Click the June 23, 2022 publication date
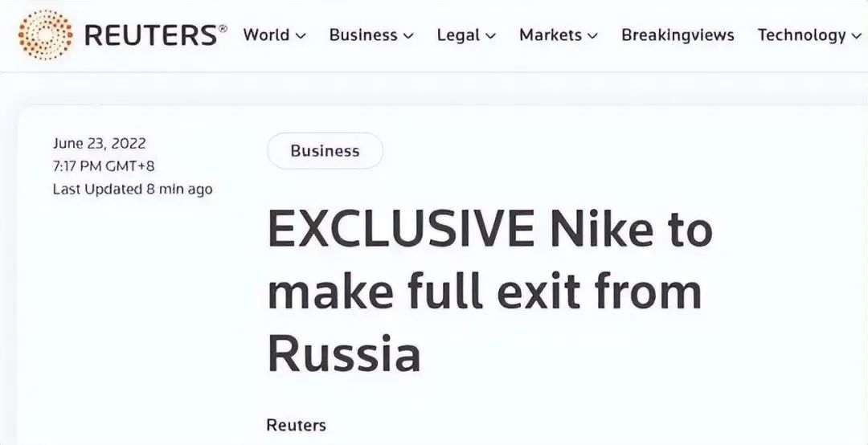 (x=100, y=143)
